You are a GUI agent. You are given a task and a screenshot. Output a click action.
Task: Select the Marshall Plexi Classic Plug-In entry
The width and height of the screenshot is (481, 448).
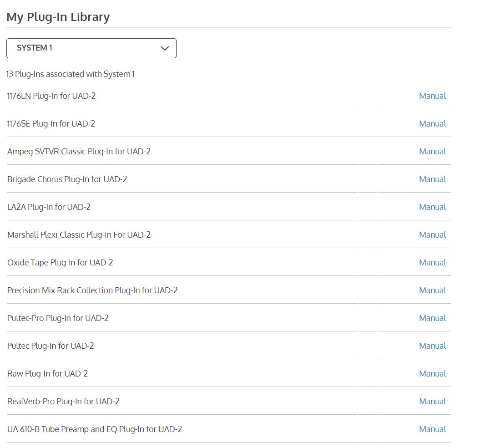[x=79, y=235]
